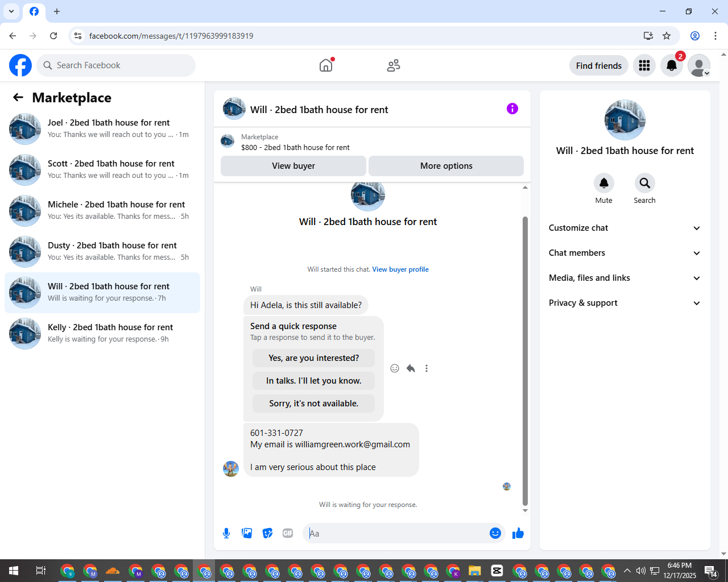Focus the Aa message input field
Image resolution: width=728 pixels, height=582 pixels.
click(x=397, y=533)
